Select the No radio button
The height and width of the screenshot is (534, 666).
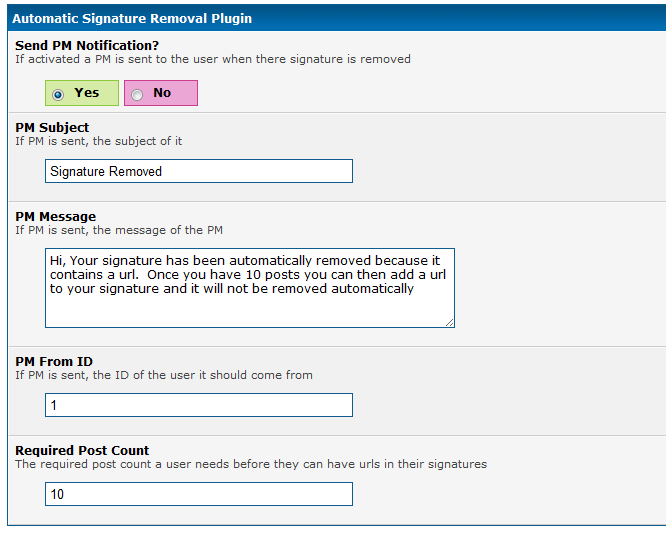[137, 94]
